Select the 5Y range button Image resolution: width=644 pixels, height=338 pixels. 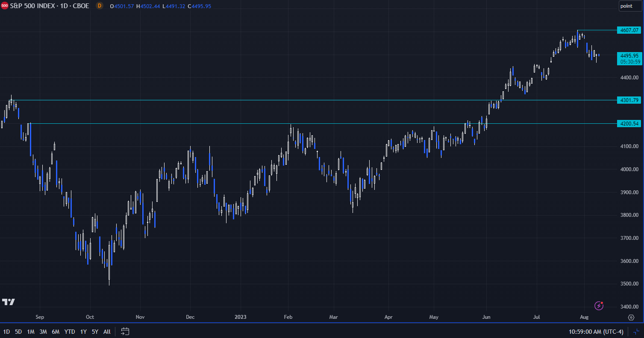click(x=95, y=331)
